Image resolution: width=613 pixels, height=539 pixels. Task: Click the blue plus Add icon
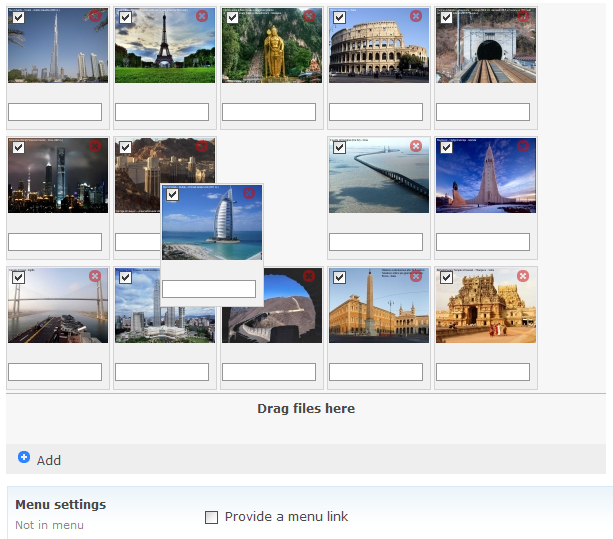point(24,457)
